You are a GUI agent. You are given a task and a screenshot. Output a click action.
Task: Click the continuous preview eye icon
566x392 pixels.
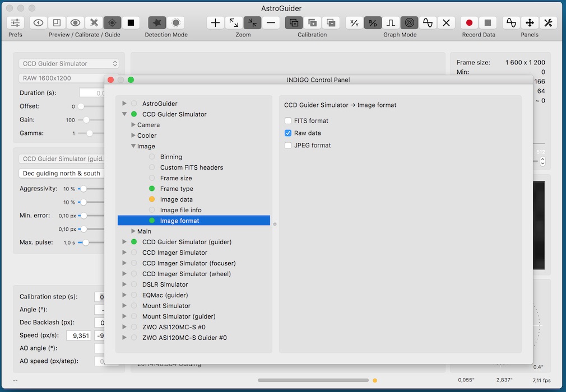tap(76, 23)
